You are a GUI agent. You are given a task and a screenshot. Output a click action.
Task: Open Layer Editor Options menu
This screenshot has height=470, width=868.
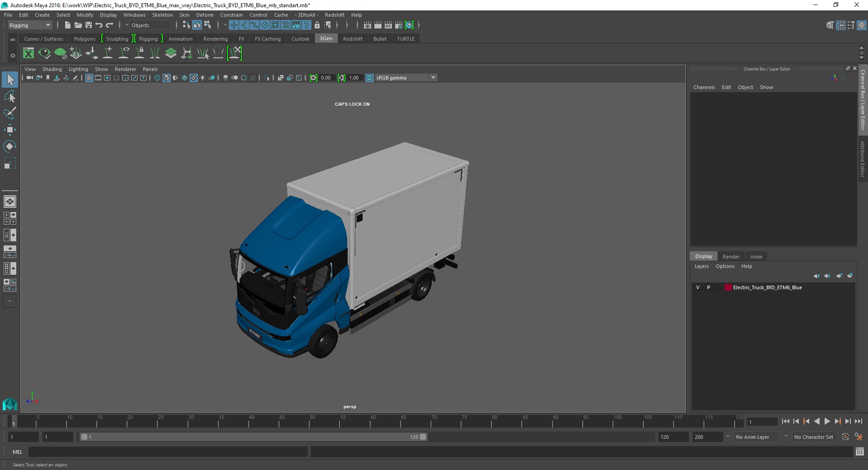click(725, 266)
